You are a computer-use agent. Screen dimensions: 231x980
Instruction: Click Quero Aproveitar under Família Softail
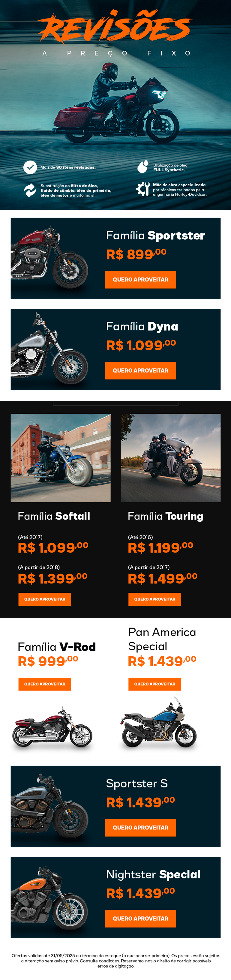[x=44, y=599]
